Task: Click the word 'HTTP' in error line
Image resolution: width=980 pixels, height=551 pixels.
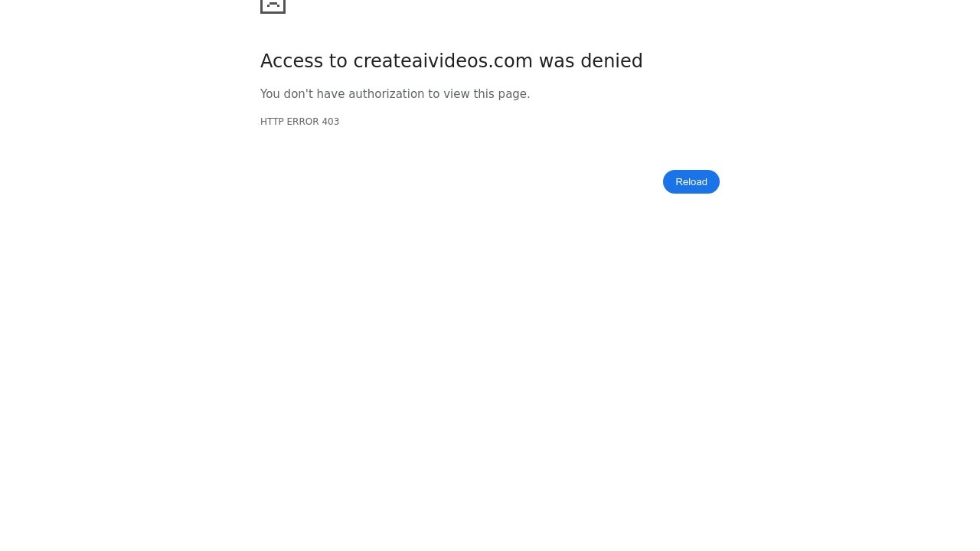Action: coord(272,122)
